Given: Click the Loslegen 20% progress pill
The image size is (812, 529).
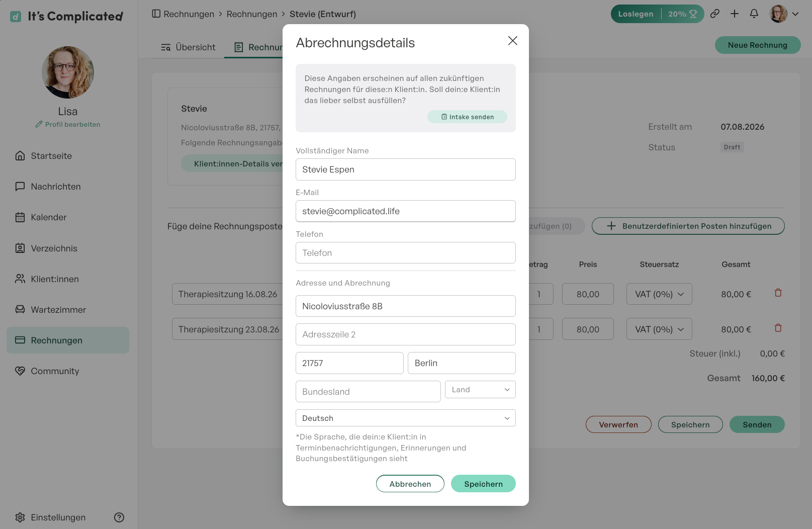Looking at the screenshot, I should (x=657, y=14).
